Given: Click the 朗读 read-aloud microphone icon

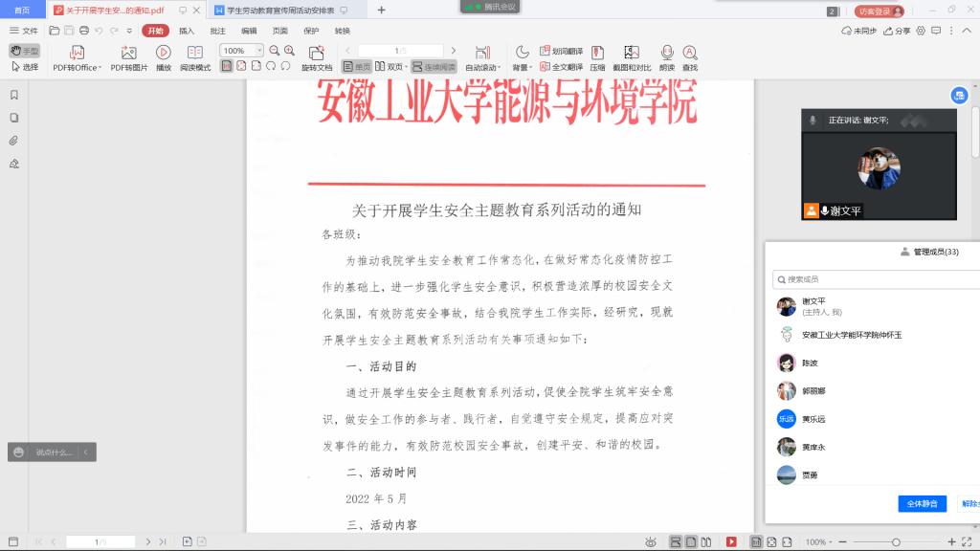Looking at the screenshot, I should [x=667, y=54].
